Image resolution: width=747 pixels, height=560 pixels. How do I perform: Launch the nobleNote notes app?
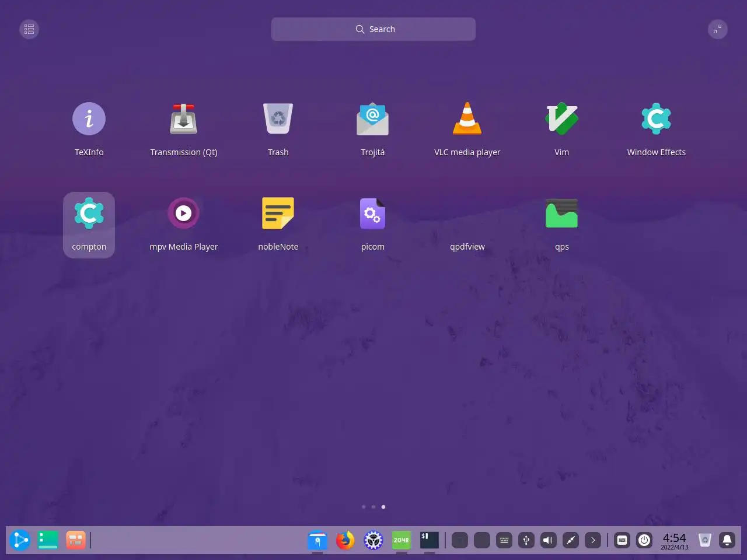[x=278, y=213]
